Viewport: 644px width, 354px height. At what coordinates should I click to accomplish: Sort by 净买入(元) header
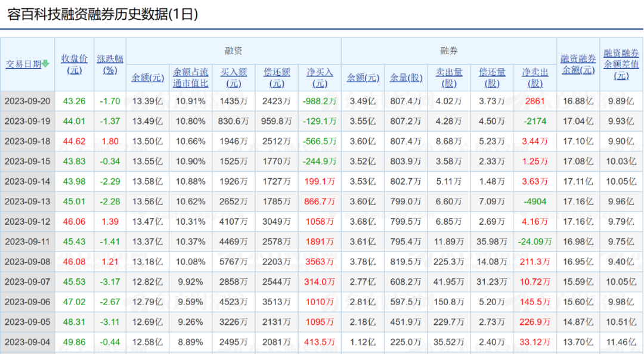coord(320,77)
